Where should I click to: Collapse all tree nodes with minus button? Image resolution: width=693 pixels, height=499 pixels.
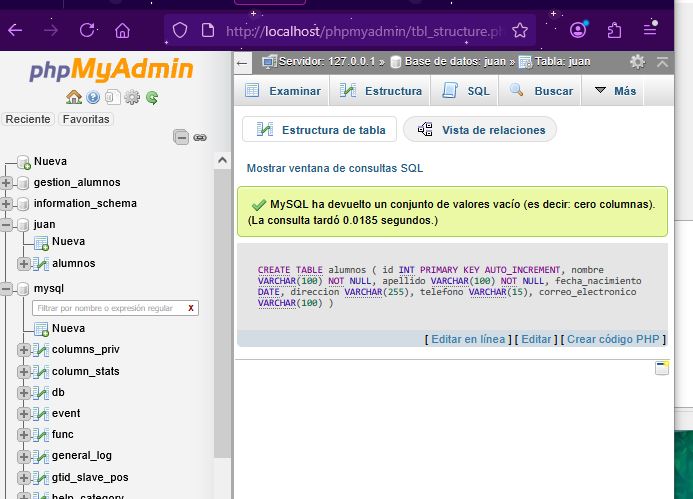[x=181, y=137]
